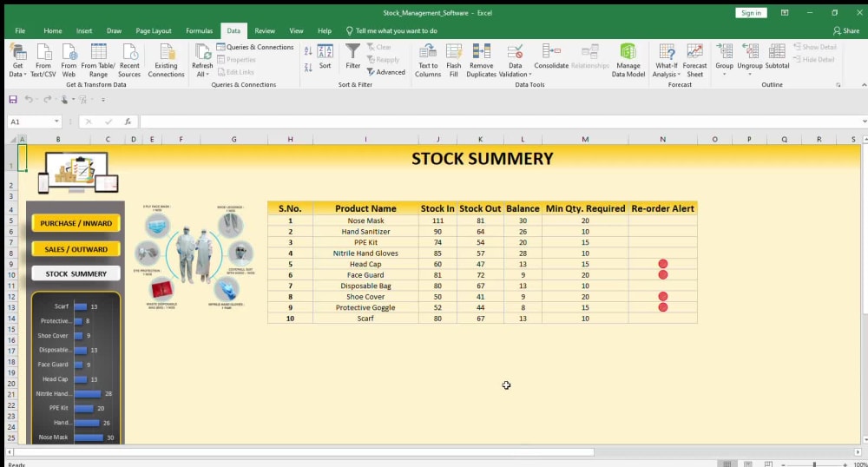This screenshot has width=868, height=467.
Task: Click the STOCK SUMMERY button
Action: [76, 273]
